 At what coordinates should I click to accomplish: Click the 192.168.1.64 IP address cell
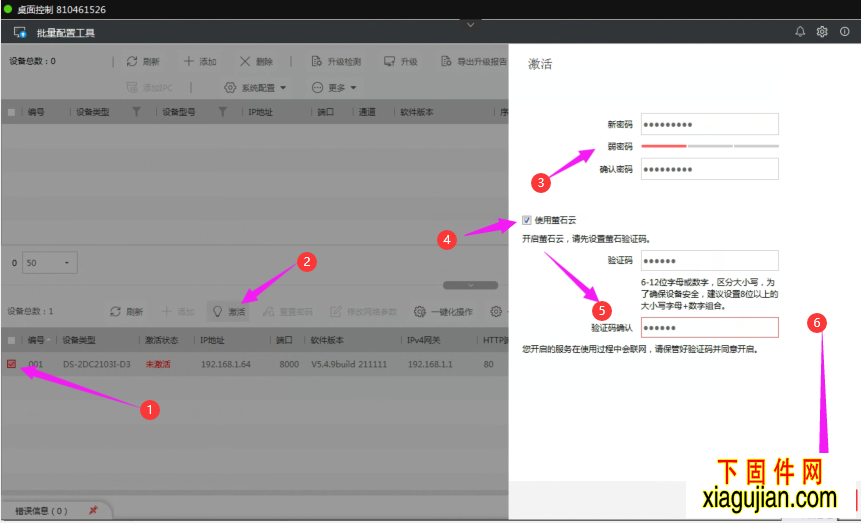click(x=226, y=364)
